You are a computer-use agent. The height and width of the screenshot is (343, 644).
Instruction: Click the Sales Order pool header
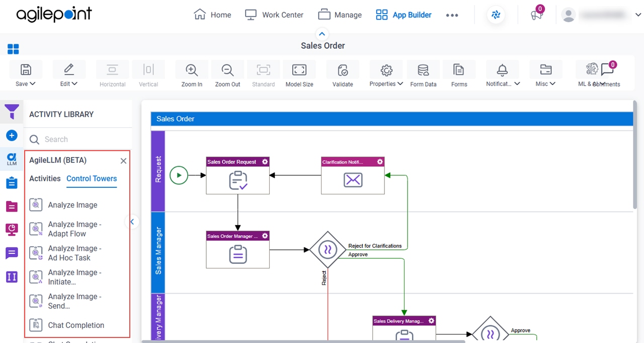(391, 119)
